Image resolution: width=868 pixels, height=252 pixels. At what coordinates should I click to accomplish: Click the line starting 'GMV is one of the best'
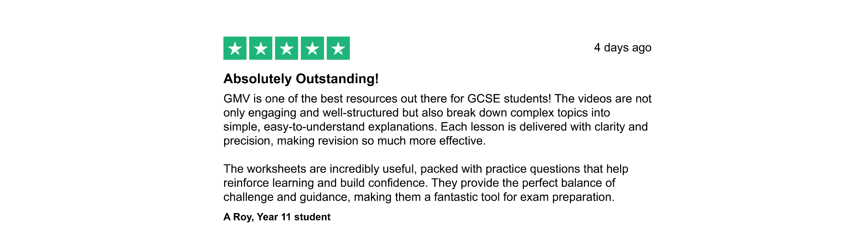(x=437, y=99)
